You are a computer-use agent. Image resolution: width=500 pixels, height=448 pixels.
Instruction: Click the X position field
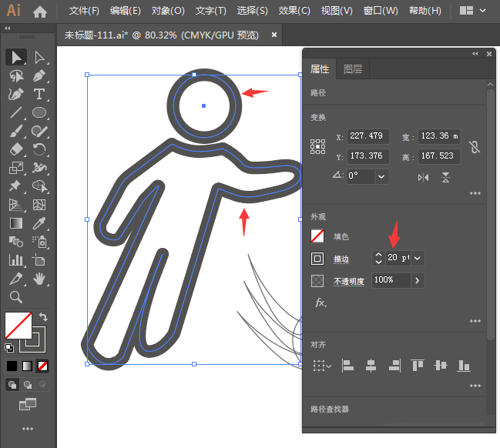pyautogui.click(x=368, y=136)
